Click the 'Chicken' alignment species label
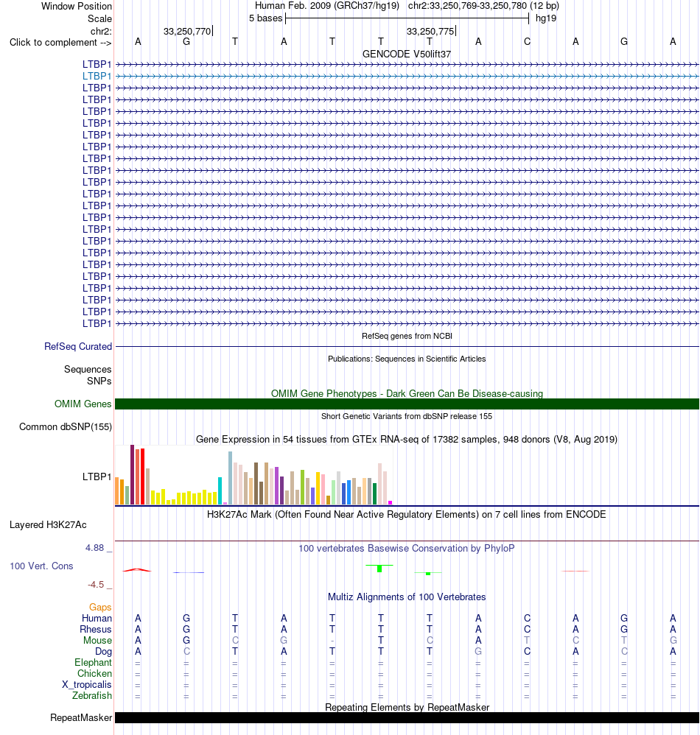Viewport: 700px width, 735px height. 95,673
